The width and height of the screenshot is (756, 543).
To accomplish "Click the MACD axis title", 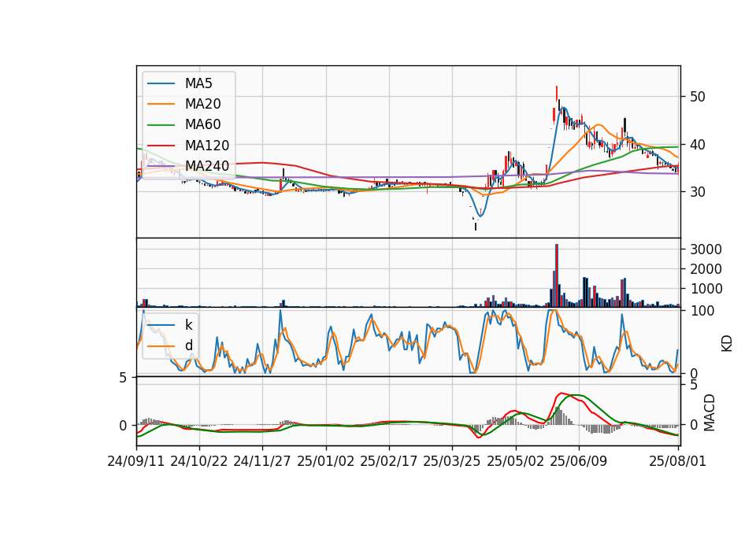I will pos(709,413).
